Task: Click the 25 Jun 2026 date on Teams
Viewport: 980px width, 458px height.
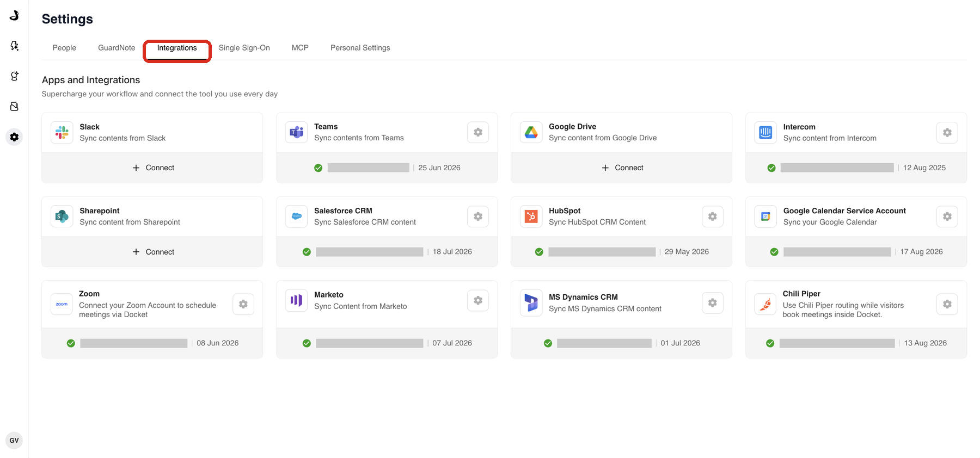Action: (x=439, y=168)
